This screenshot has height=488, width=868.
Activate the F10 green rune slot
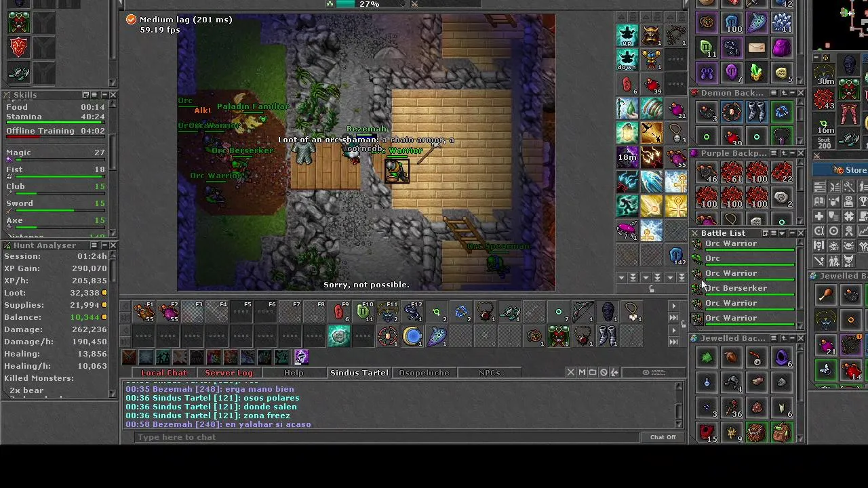pos(364,312)
